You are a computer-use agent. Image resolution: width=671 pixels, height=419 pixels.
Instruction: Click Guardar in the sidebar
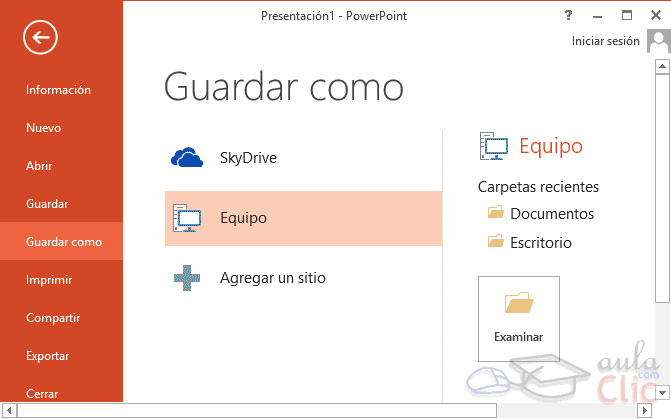47,204
